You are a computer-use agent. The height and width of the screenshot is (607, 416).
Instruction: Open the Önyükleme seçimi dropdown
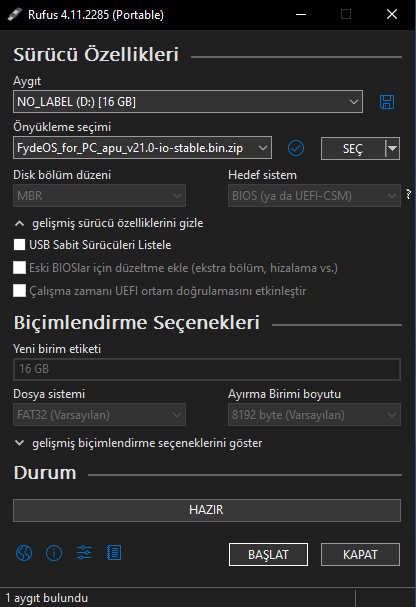[142, 148]
